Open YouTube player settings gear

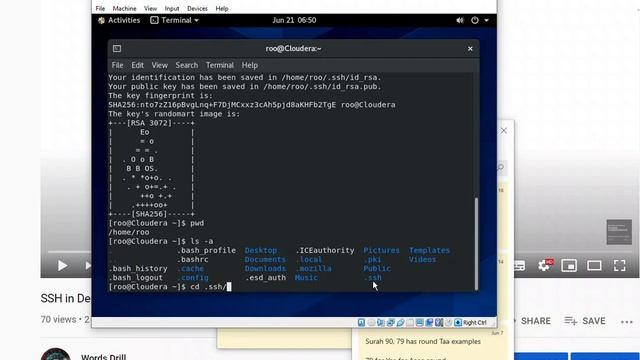pyautogui.click(x=544, y=265)
